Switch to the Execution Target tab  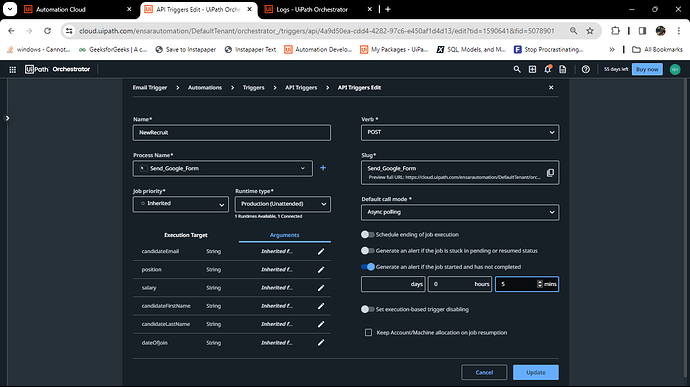pos(186,235)
